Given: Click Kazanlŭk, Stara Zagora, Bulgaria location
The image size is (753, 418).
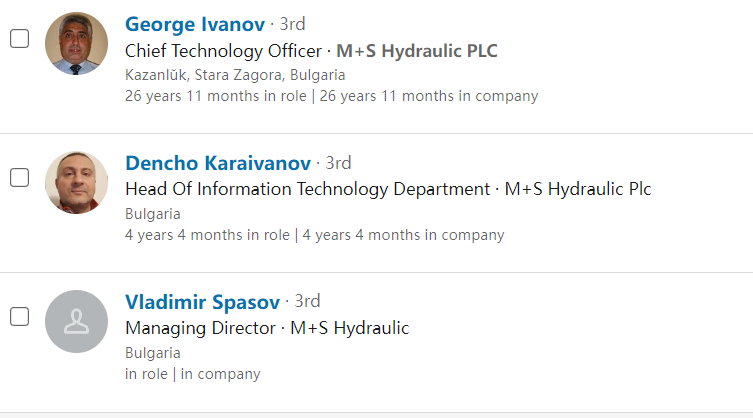Looking at the screenshot, I should pos(235,75).
